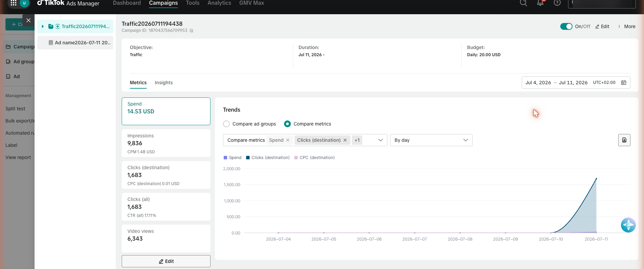Remove Clicks (destination) metric tag
Image resolution: width=644 pixels, height=269 pixels.
coord(345,140)
